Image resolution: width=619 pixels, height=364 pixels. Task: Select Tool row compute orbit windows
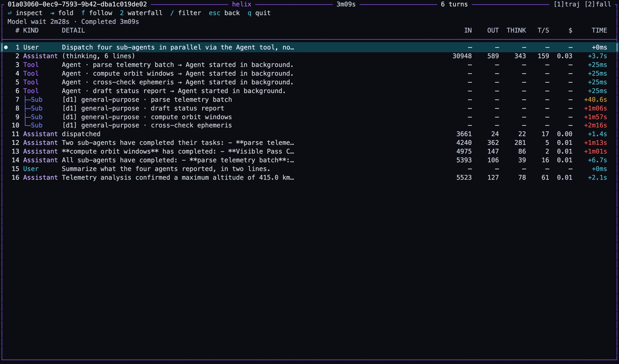click(309, 74)
